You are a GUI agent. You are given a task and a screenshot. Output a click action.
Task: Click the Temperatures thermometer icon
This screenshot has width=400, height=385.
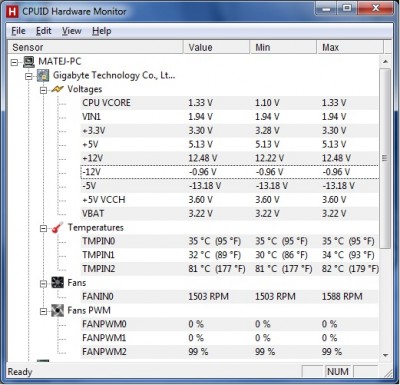[57, 228]
